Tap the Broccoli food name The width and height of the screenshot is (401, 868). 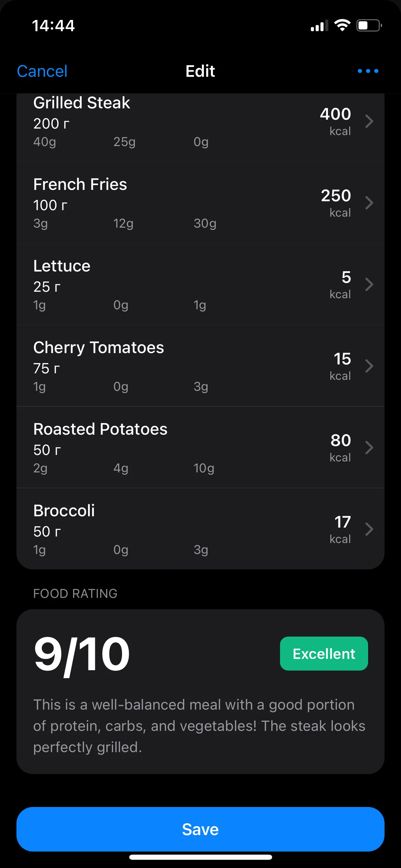[x=64, y=511]
